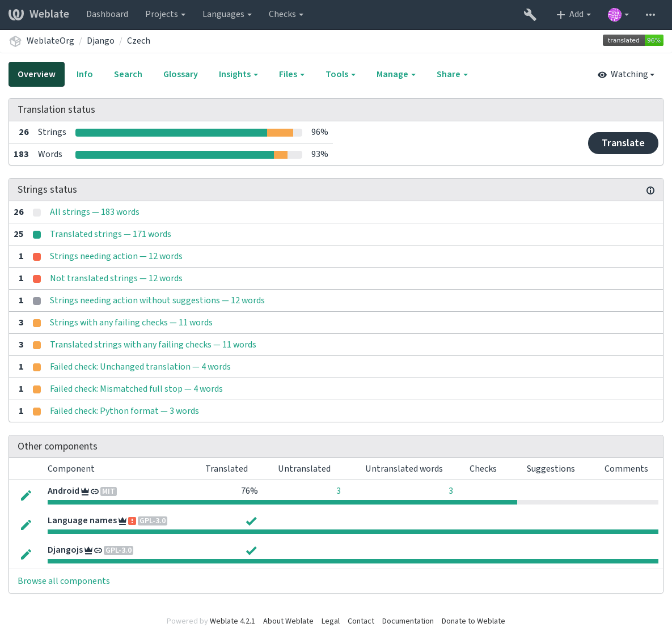Click the Strings progress bar
The width and height of the screenshot is (672, 640).
[189, 133]
